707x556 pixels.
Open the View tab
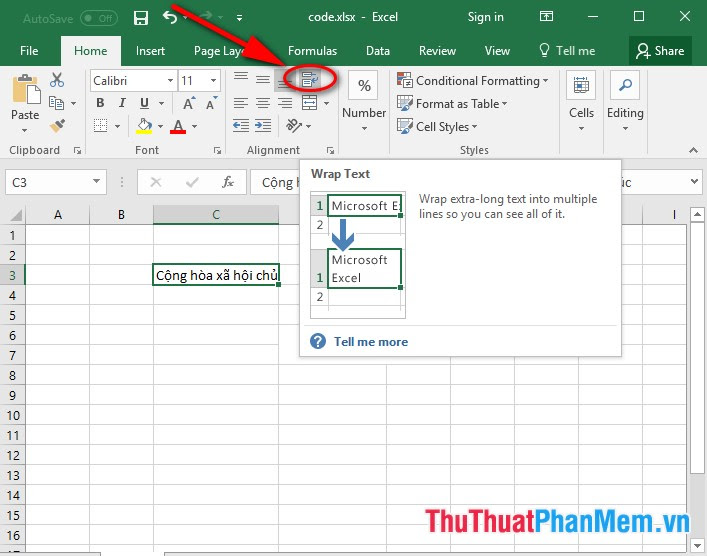[497, 51]
